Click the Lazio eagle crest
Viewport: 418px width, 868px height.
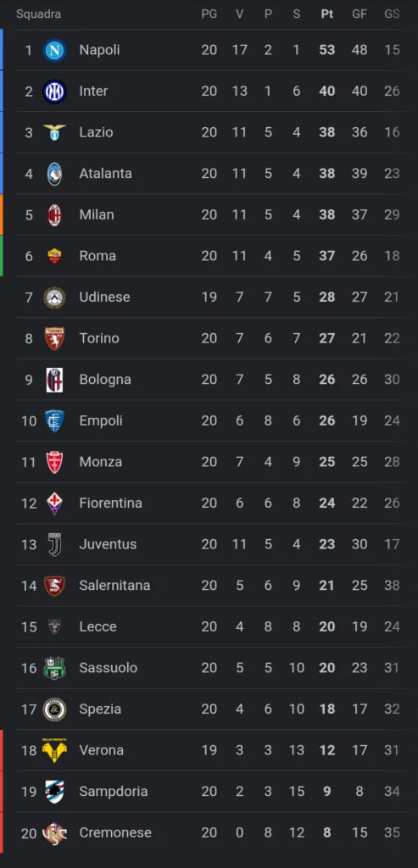coord(54,132)
